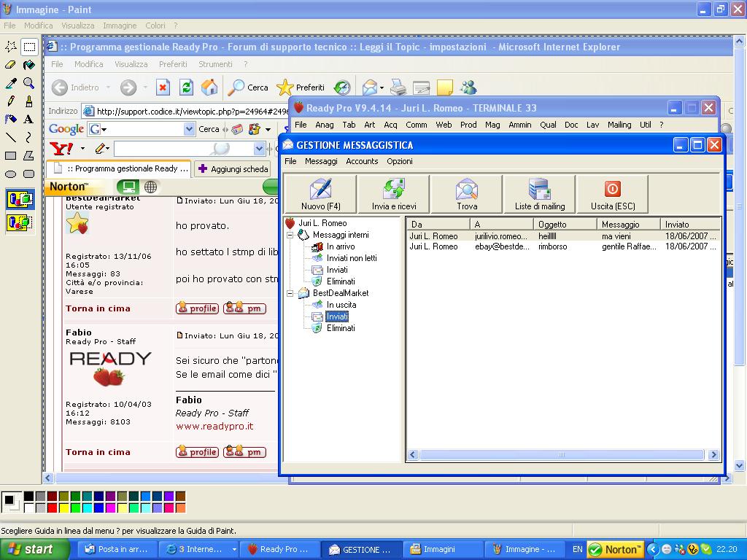This screenshot has height=560, width=747.
Task: Open Paint's Immagine menu
Action: coord(120,26)
